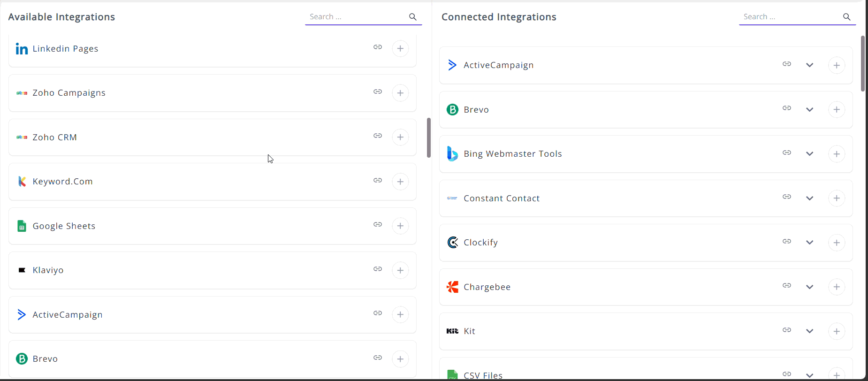Click the search magnifier in Connected Integrations
The image size is (868, 381).
(x=847, y=17)
